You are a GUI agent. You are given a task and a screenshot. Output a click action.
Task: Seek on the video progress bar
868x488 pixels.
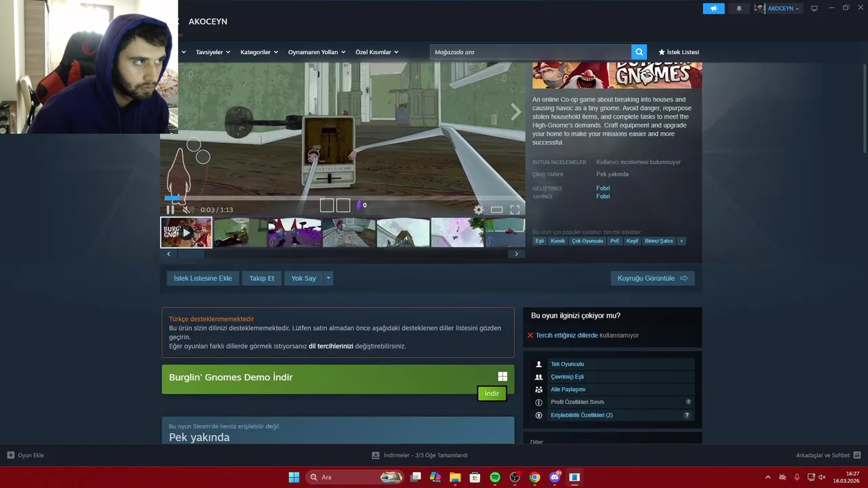pos(342,199)
